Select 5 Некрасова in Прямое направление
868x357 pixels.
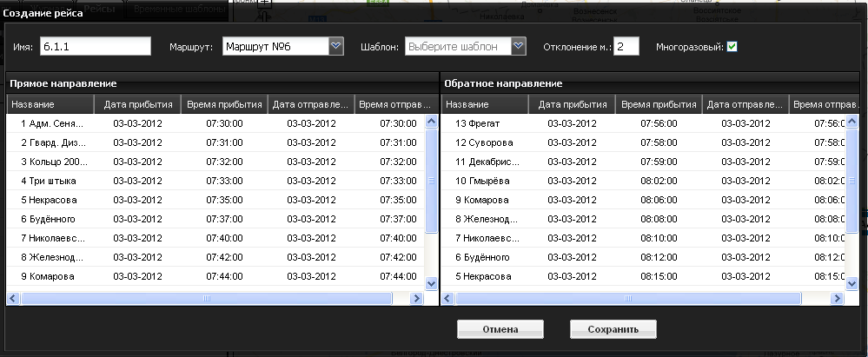click(x=215, y=200)
